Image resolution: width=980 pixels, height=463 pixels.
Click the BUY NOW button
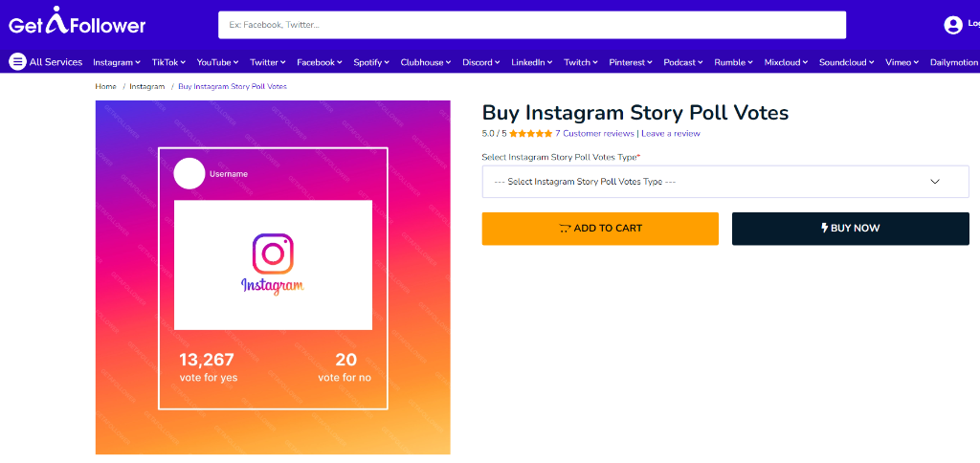[x=851, y=229]
